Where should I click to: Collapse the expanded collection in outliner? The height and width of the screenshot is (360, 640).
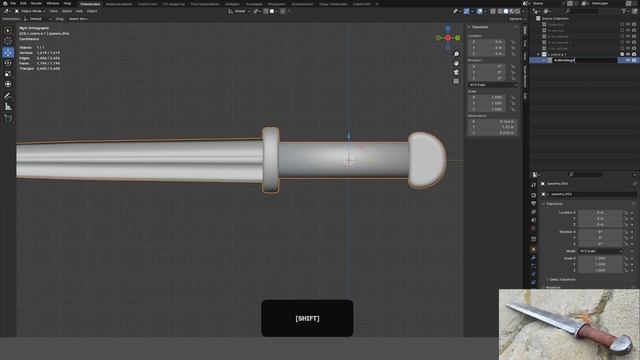point(538,54)
